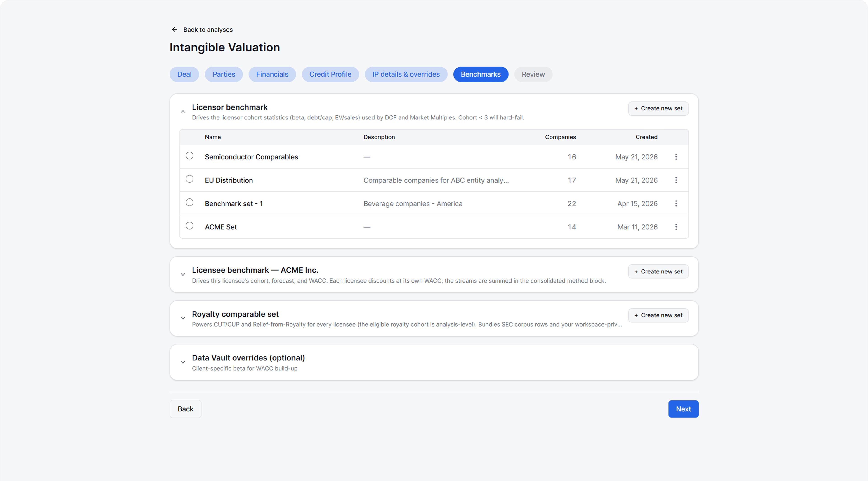Open the Financials step tab
This screenshot has width=868, height=481.
pos(272,74)
